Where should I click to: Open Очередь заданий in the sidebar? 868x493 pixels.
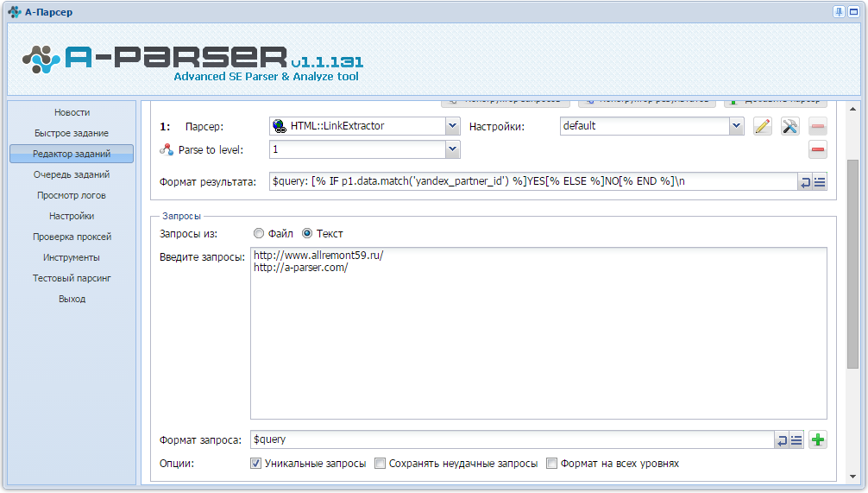point(72,174)
